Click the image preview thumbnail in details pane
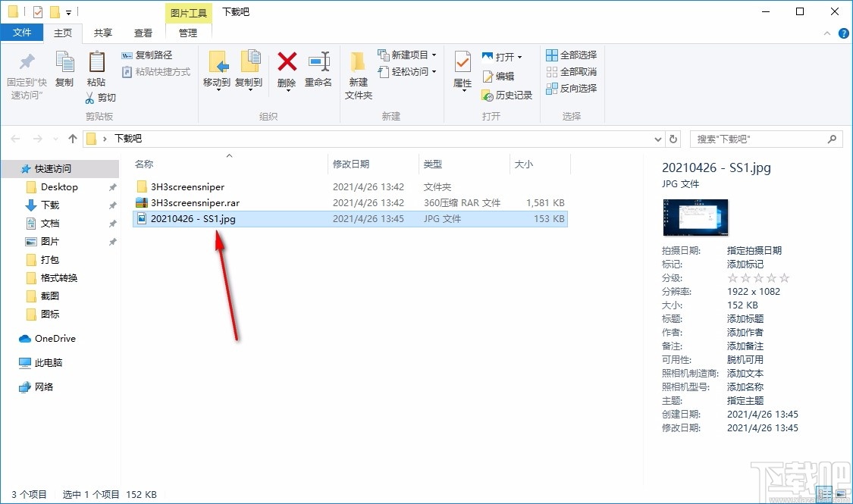The height and width of the screenshot is (504, 853). (695, 218)
